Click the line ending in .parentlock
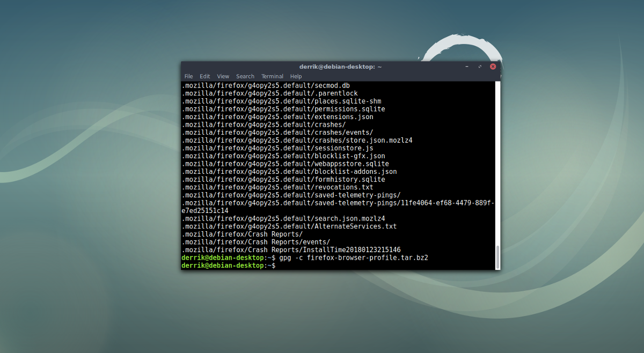Screen dimensions: 644x353 click(x=269, y=93)
